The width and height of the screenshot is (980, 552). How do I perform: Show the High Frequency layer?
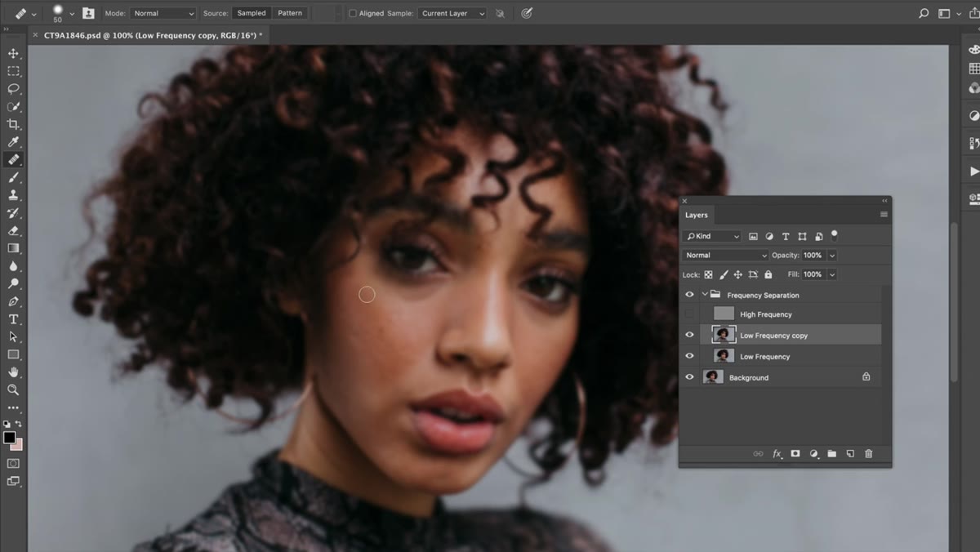pos(689,314)
